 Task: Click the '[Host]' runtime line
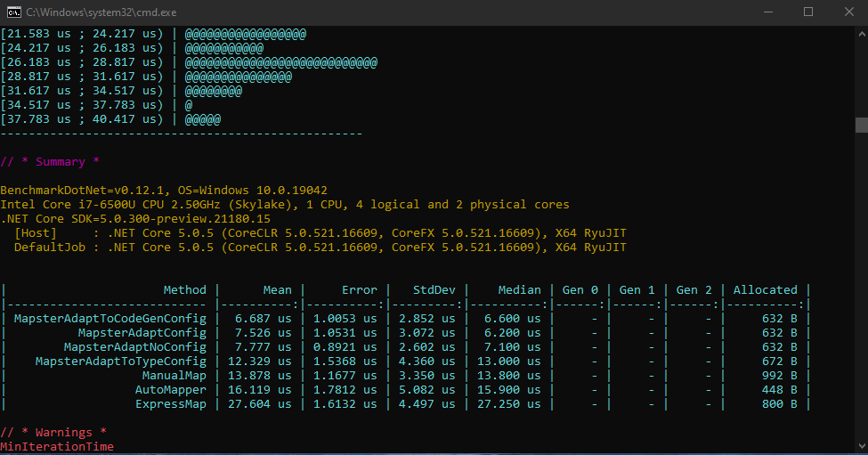[320, 233]
